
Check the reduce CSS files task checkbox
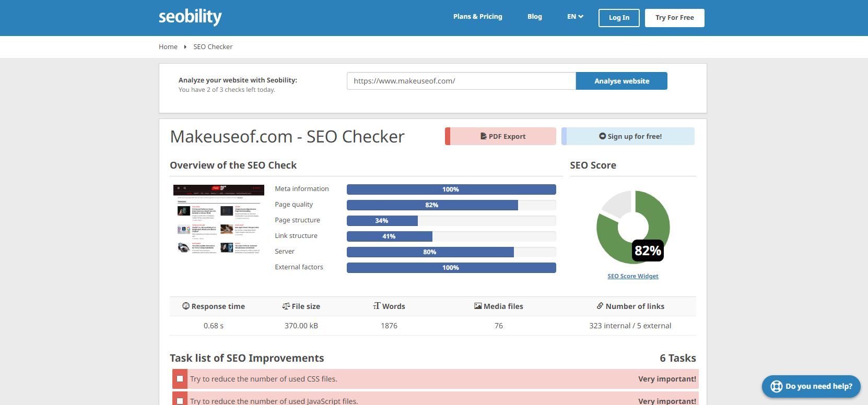180,379
